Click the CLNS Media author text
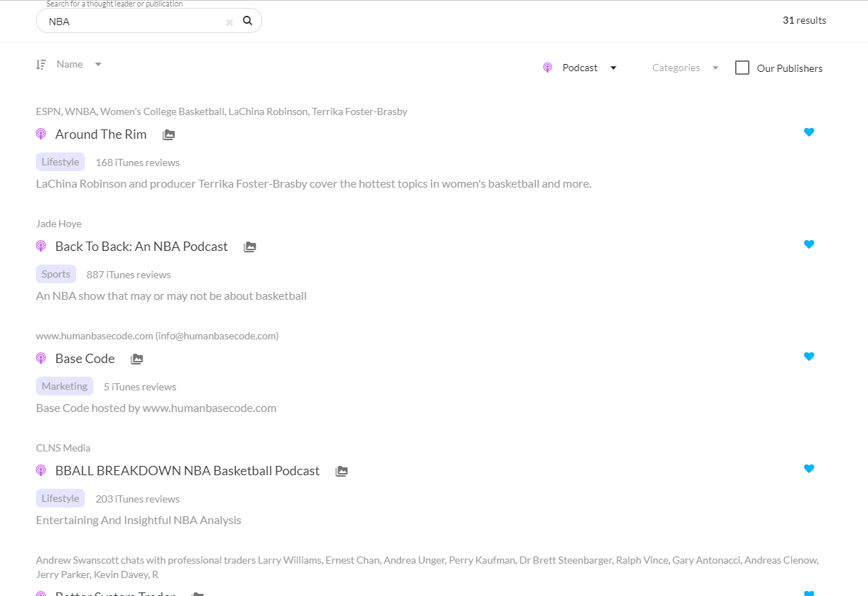This screenshot has width=868, height=596. pyautogui.click(x=63, y=448)
